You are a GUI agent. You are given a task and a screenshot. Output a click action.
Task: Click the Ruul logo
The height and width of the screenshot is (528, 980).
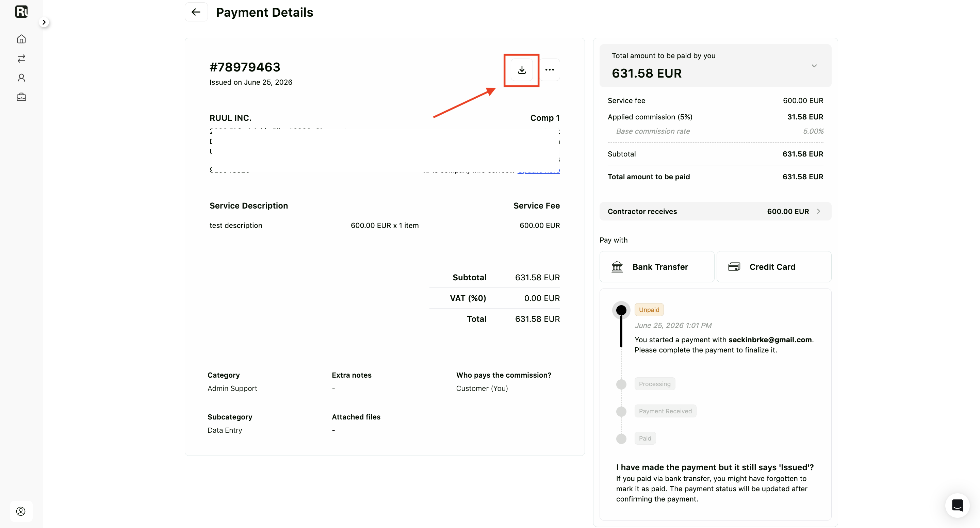point(21,12)
